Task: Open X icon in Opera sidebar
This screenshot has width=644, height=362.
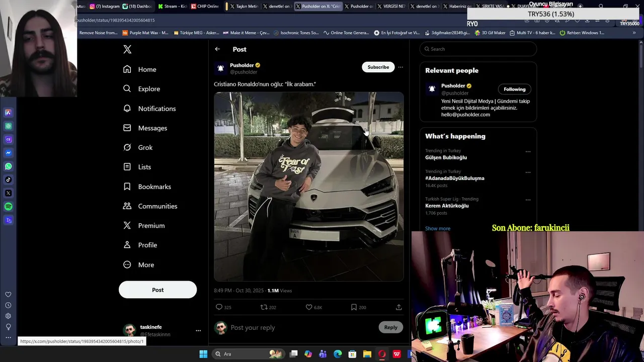Action: 8,193
